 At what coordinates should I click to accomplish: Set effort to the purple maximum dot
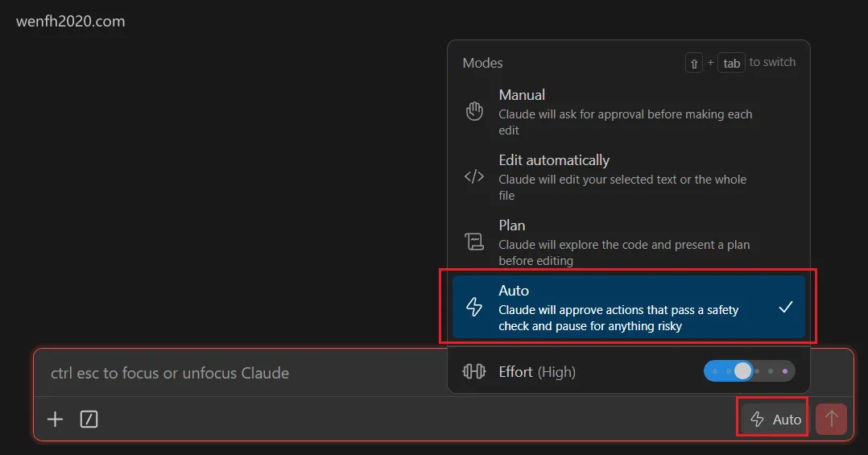pos(785,371)
